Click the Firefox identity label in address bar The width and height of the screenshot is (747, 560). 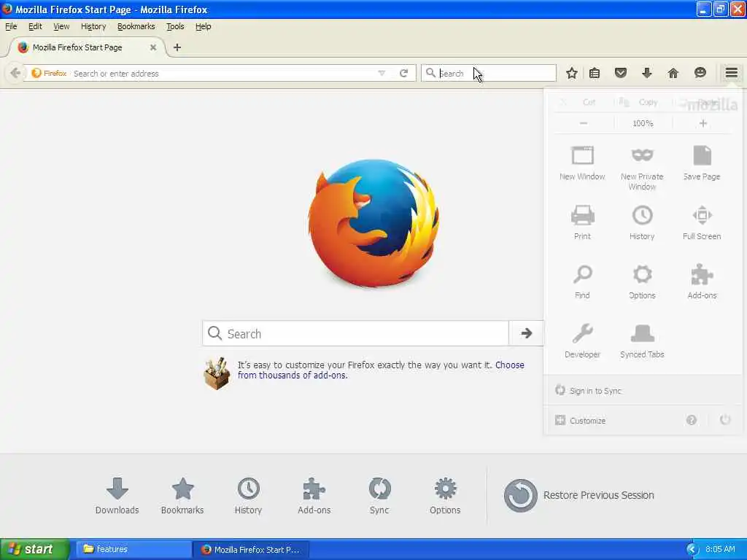tap(49, 74)
